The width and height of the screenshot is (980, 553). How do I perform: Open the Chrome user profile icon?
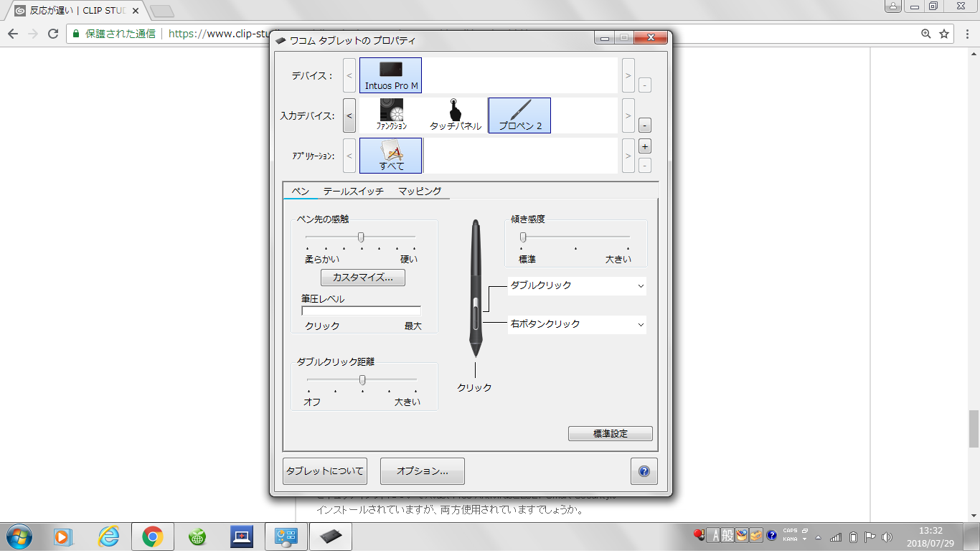tap(893, 6)
